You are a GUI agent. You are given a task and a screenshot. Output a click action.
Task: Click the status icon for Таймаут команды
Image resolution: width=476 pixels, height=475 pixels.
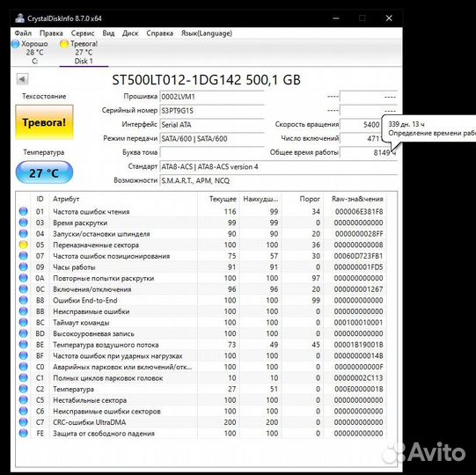click(x=24, y=322)
